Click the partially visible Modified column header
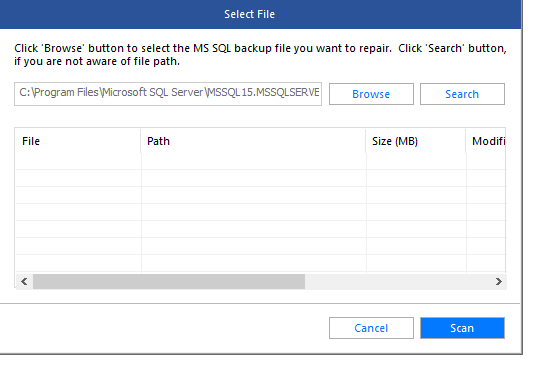Screen dimensions: 533x365 tap(486, 141)
